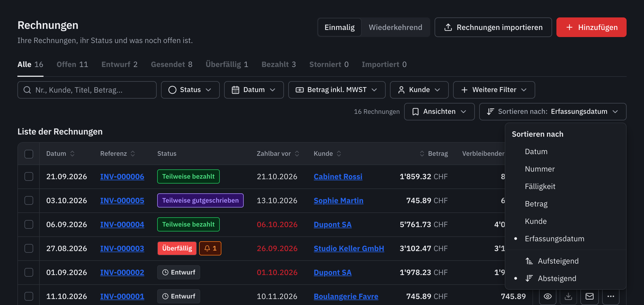Open the Kunde filter dropdown
644x305 pixels.
point(419,90)
